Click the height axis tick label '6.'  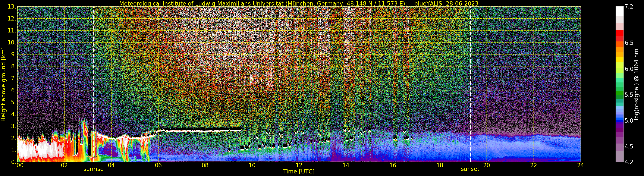[13, 90]
